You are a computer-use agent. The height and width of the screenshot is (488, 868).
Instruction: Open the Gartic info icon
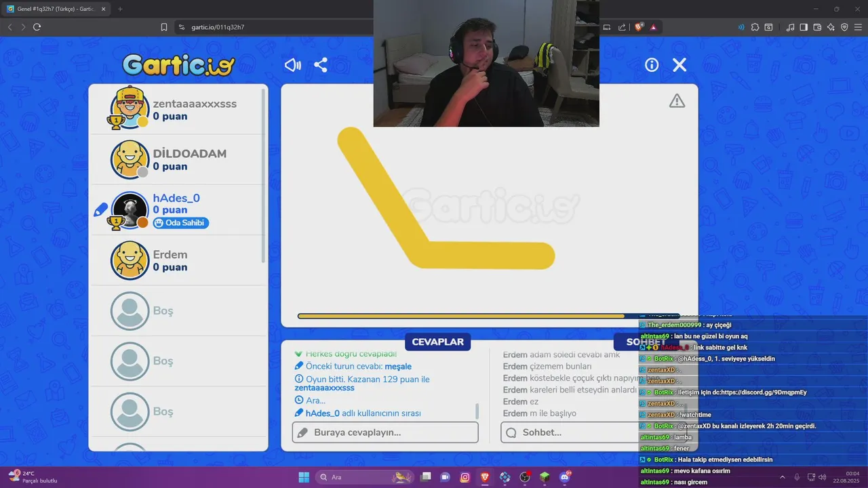652,65
